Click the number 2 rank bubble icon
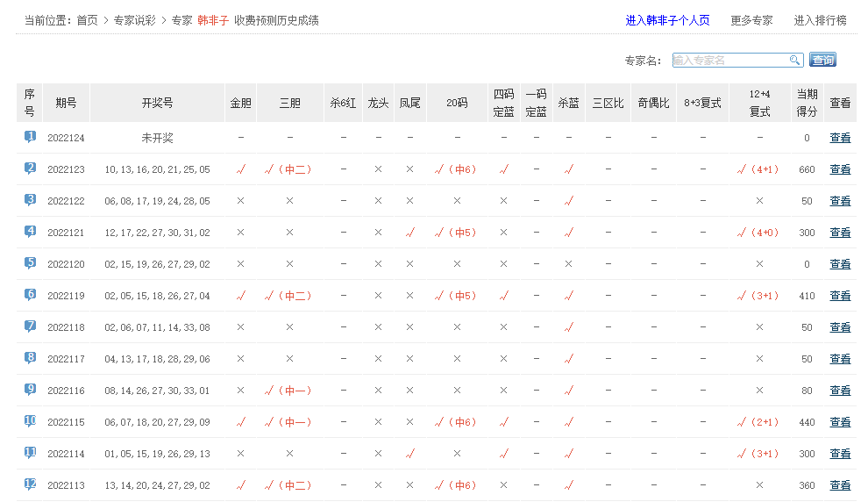The image size is (868, 502). click(30, 169)
